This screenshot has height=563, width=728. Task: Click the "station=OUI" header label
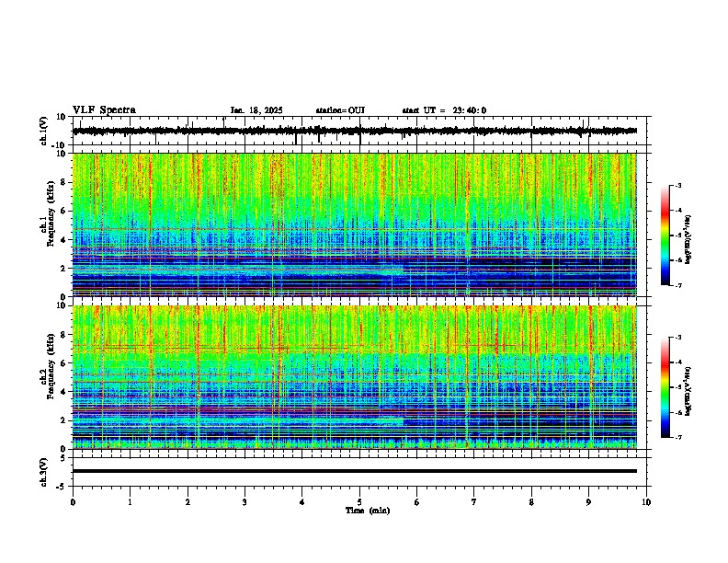pyautogui.click(x=340, y=110)
